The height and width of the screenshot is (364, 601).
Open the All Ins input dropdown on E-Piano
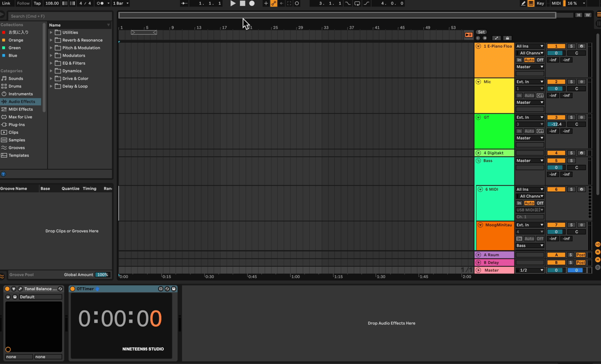coord(530,46)
